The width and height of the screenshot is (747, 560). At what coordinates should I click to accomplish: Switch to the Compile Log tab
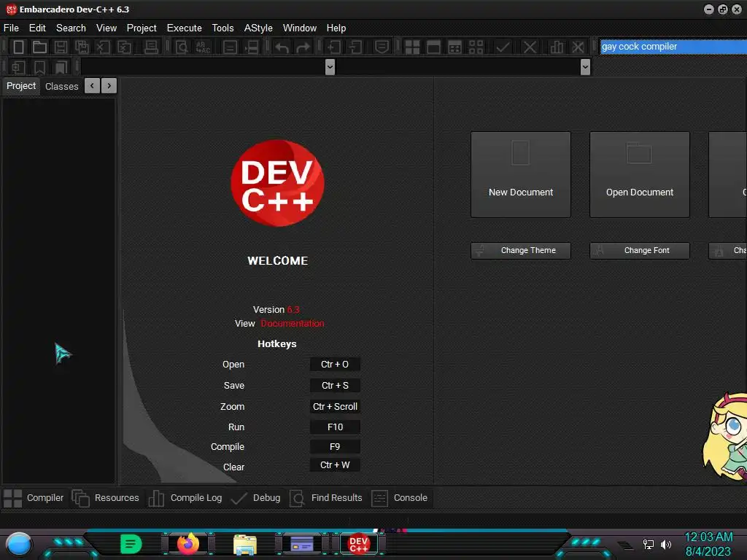coord(185,498)
